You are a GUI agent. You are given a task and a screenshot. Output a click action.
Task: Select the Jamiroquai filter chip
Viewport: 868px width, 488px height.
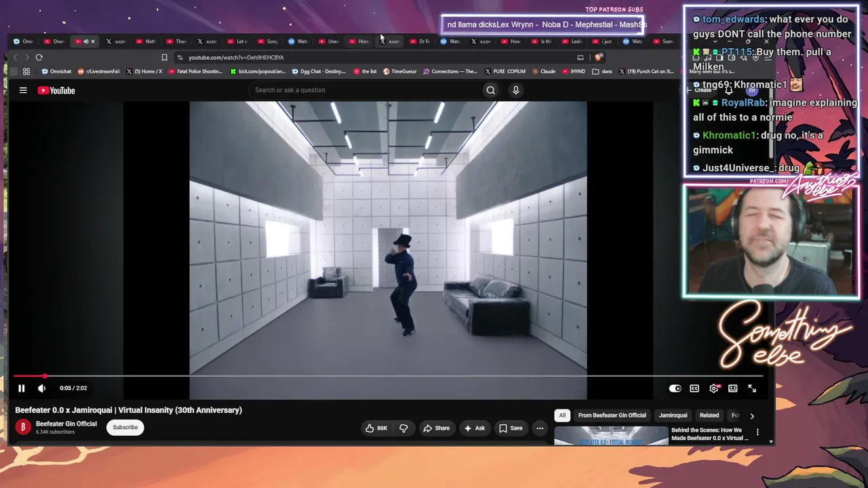pyautogui.click(x=673, y=415)
